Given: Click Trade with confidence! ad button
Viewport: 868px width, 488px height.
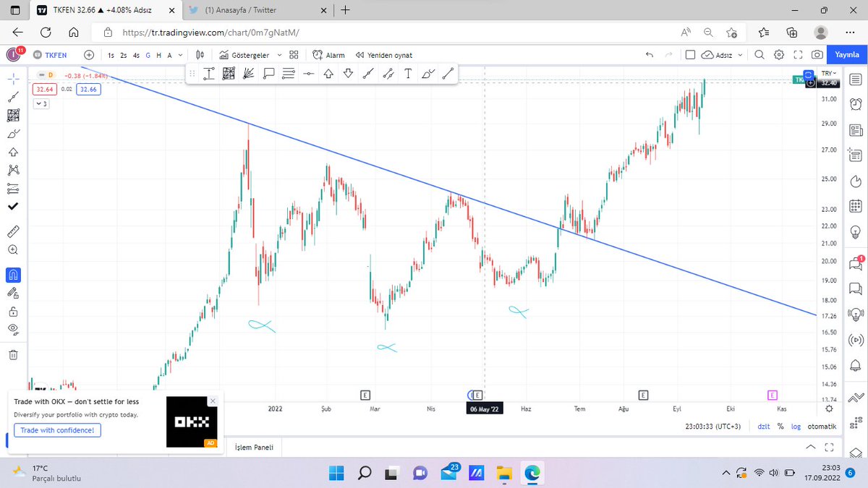Looking at the screenshot, I should click(x=57, y=430).
